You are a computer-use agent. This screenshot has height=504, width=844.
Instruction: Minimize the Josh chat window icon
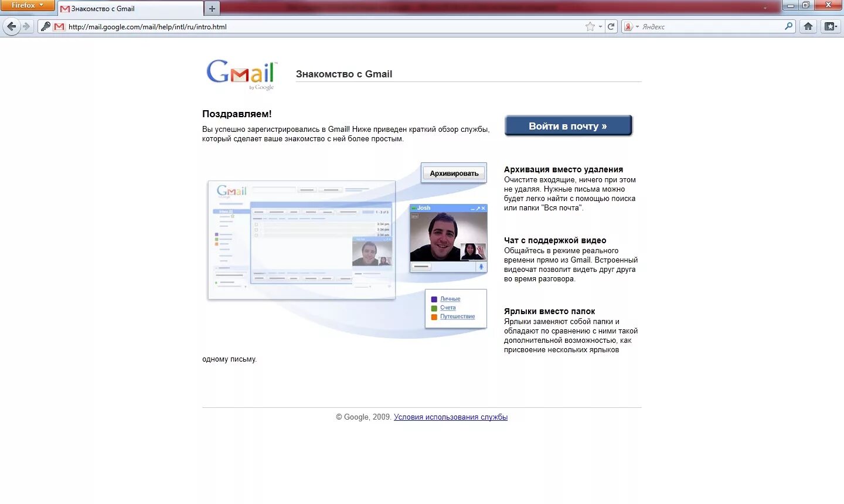(x=472, y=209)
